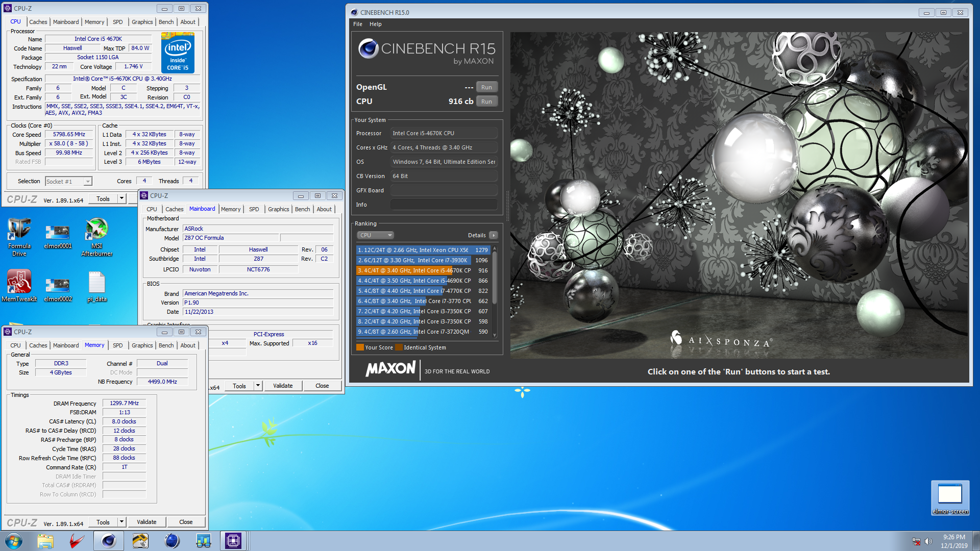Click the Cinebench render preview image
Image resolution: width=980 pixels, height=551 pixels.
739,195
